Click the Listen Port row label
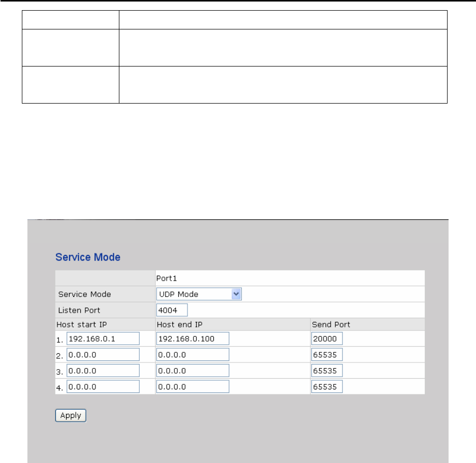The width and height of the screenshot is (476, 463). click(79, 310)
